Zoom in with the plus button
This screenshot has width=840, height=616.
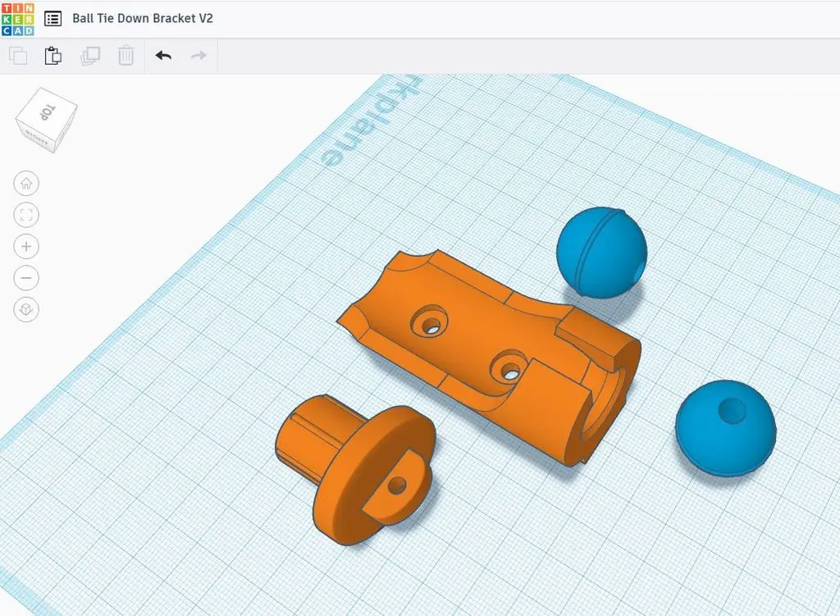click(x=26, y=246)
